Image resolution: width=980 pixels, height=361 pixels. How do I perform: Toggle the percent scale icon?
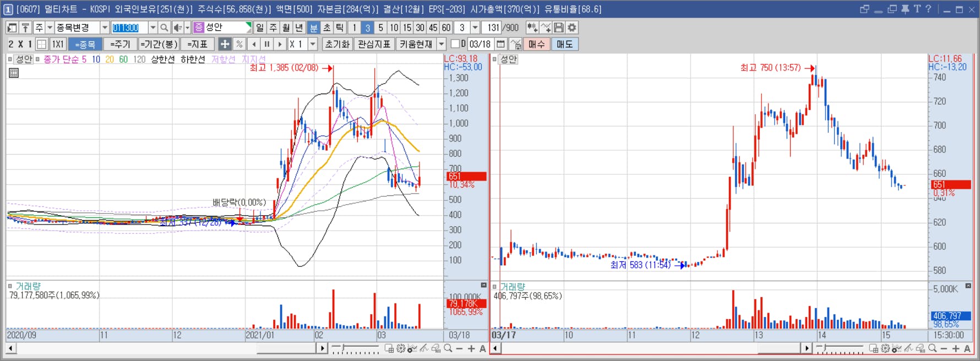(x=239, y=44)
